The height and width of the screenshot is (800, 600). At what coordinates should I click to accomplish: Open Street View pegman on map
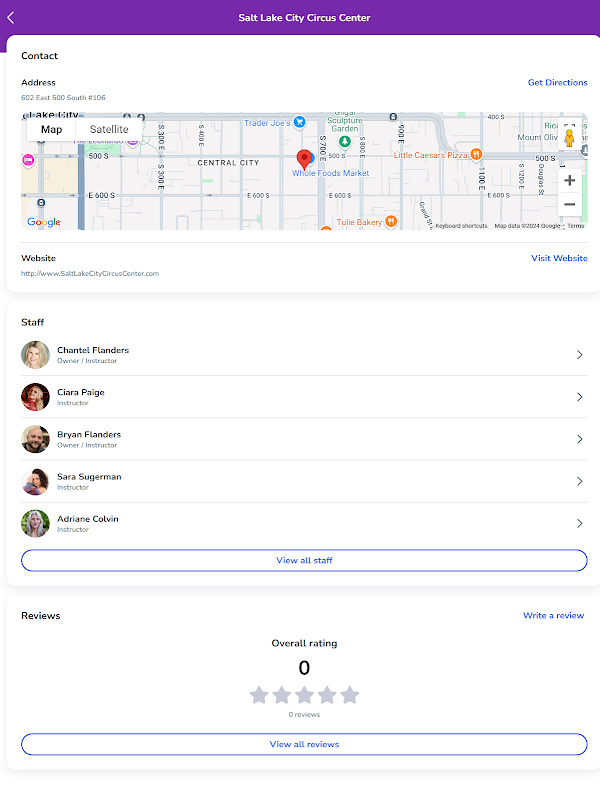[x=569, y=137]
